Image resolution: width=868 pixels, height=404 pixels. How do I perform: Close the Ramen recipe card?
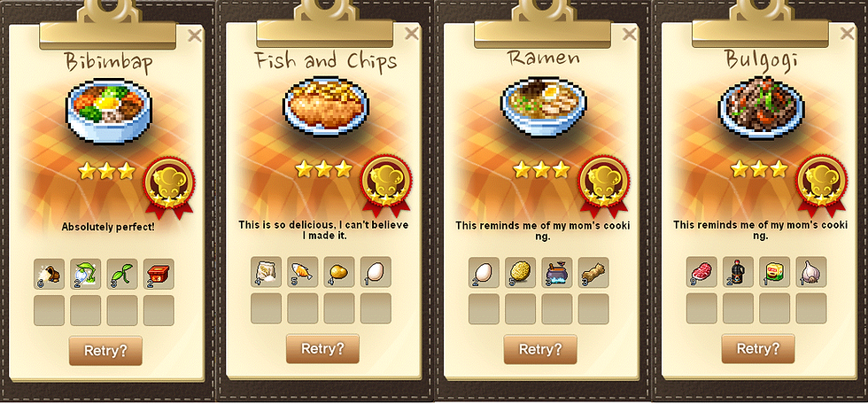[629, 35]
